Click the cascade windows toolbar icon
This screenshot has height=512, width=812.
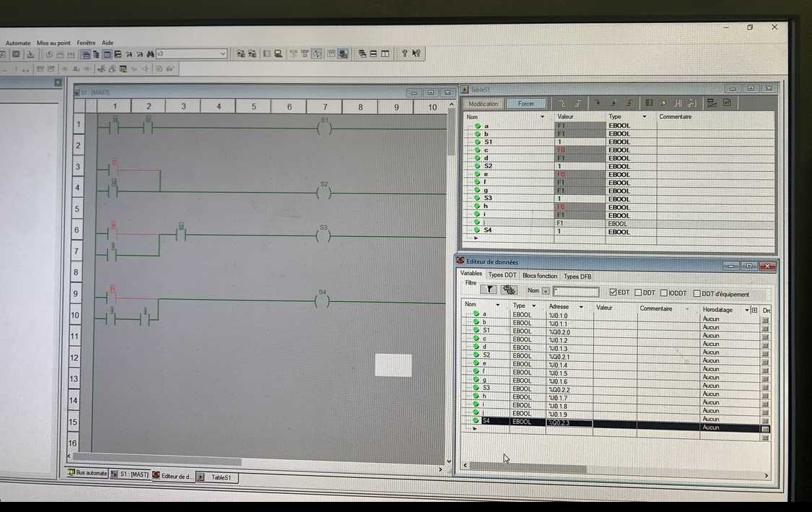click(x=362, y=53)
